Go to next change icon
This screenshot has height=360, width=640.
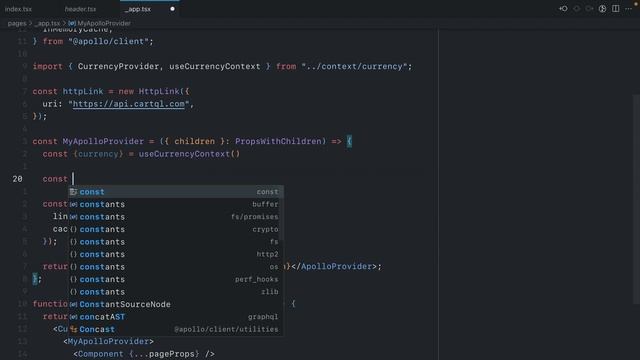[589, 9]
